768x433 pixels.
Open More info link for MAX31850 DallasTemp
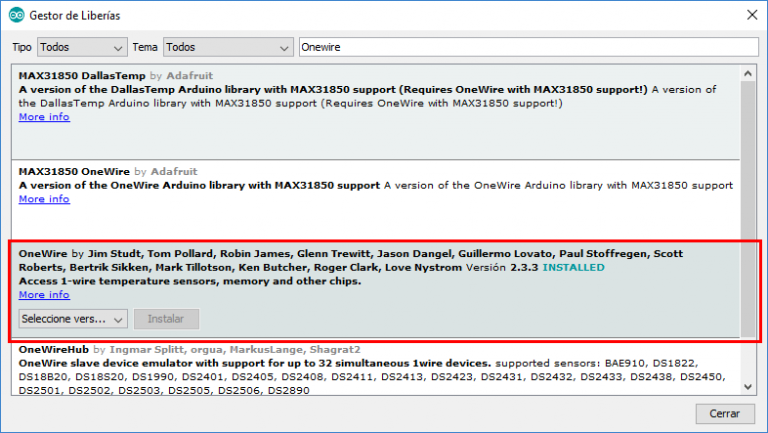click(x=44, y=117)
